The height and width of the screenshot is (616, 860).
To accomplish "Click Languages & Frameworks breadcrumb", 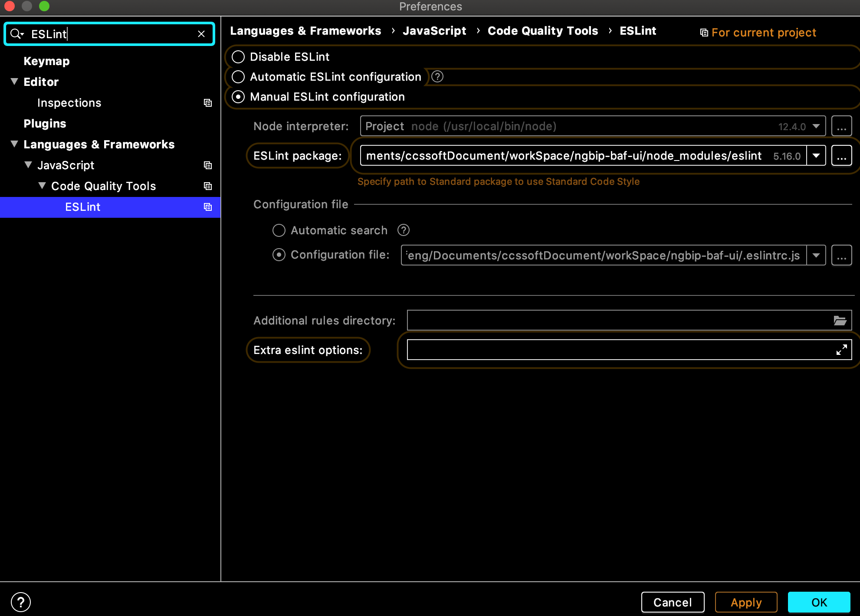I will pos(305,31).
